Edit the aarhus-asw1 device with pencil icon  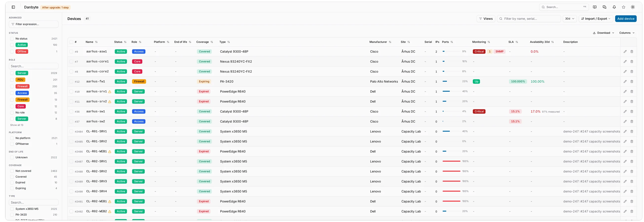point(625,52)
